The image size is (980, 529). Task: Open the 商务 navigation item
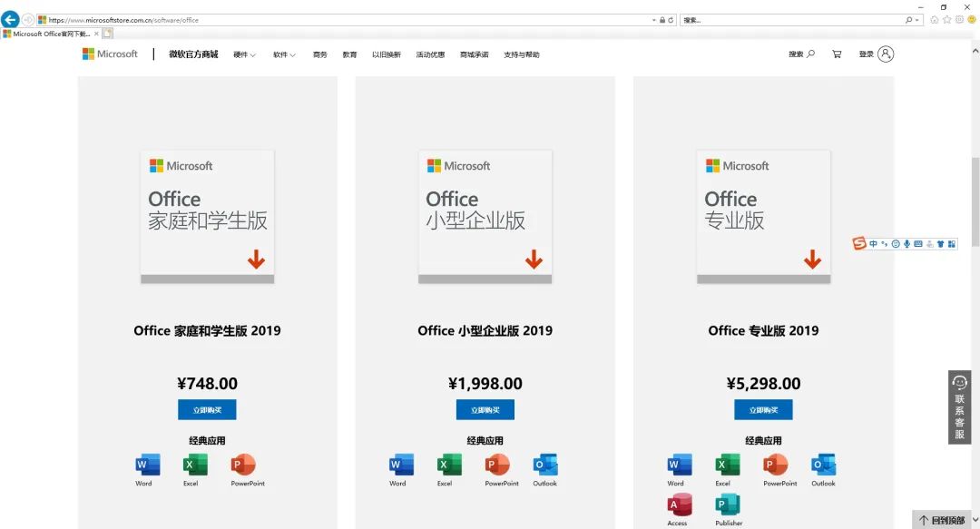[x=320, y=55]
